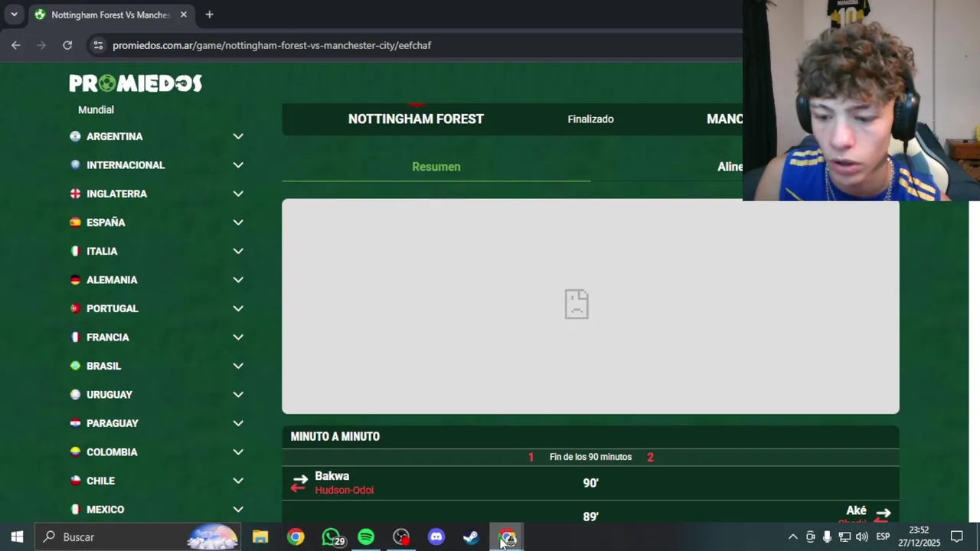Open Discord from the taskbar
Image resolution: width=980 pixels, height=551 pixels.
click(436, 537)
